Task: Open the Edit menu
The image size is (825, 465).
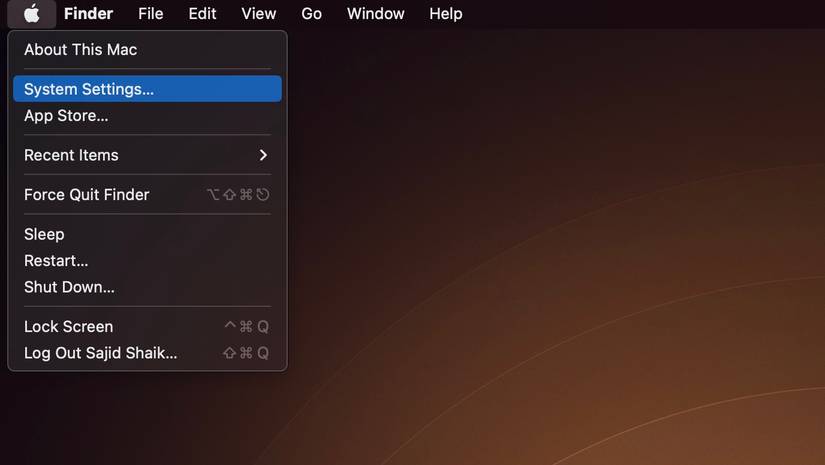Action: click(x=202, y=14)
